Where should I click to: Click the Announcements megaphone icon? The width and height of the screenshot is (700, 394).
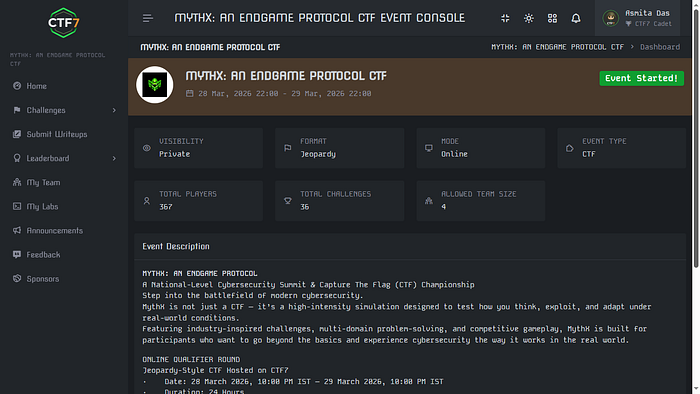coord(17,230)
